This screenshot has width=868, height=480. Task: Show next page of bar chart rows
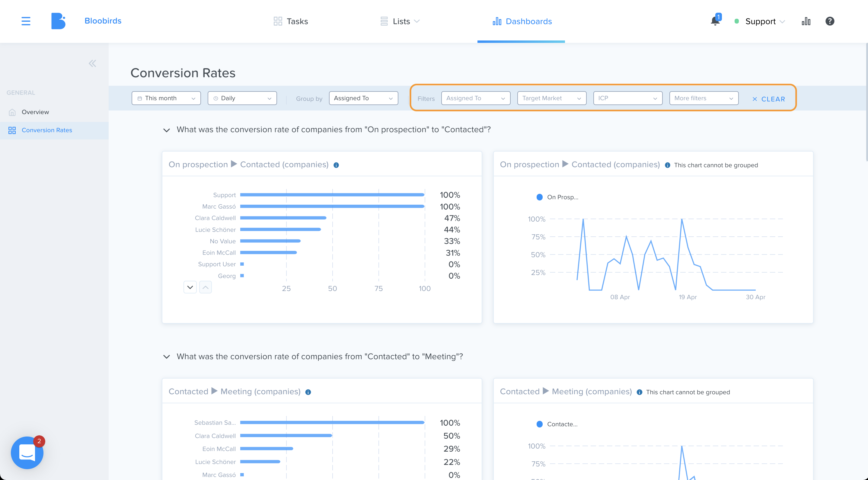190,287
